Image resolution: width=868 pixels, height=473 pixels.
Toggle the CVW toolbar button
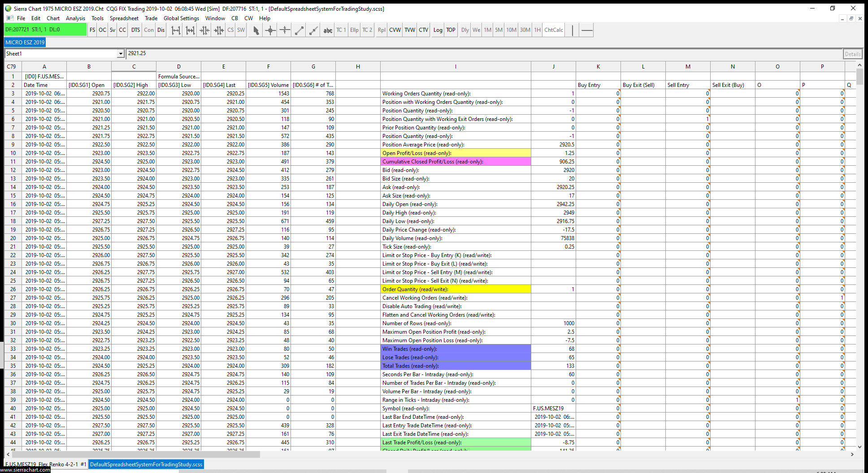click(x=395, y=30)
